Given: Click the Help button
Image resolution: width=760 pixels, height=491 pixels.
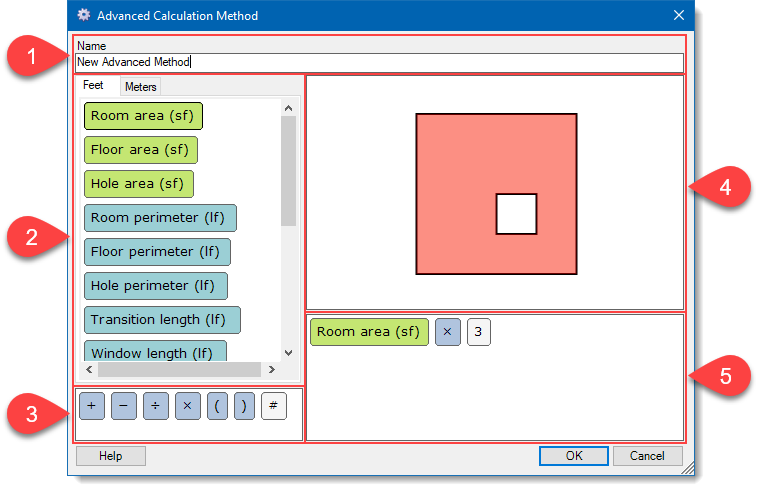Looking at the screenshot, I should coord(111,456).
